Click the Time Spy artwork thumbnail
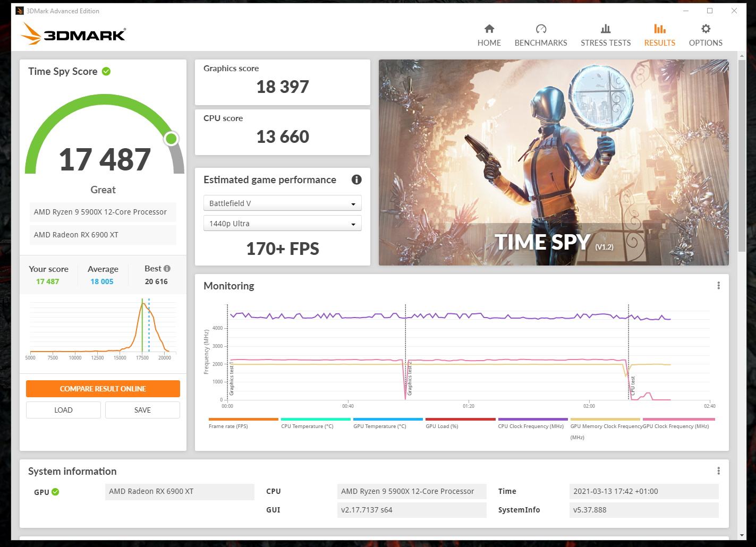 point(554,163)
